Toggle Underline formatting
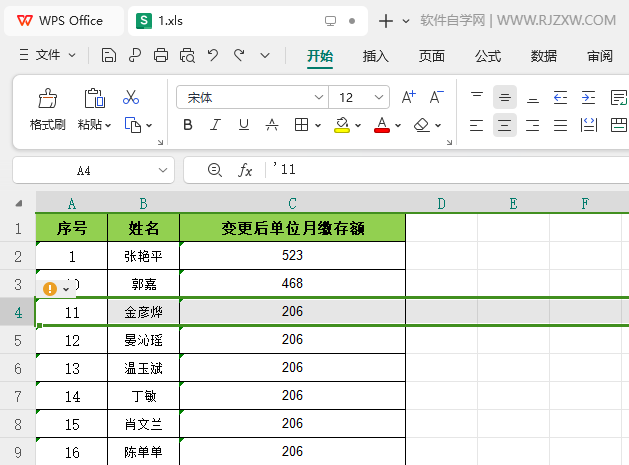 coord(243,125)
